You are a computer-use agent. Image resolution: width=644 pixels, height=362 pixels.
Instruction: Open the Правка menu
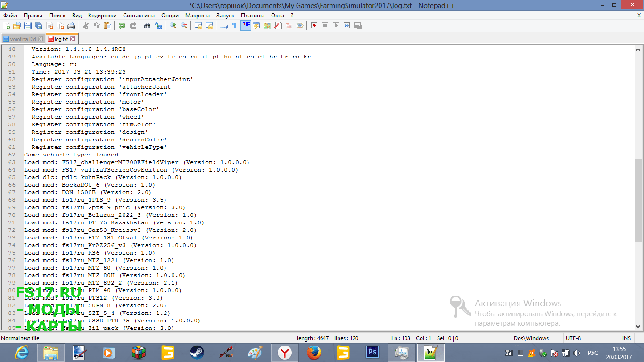pos(33,16)
